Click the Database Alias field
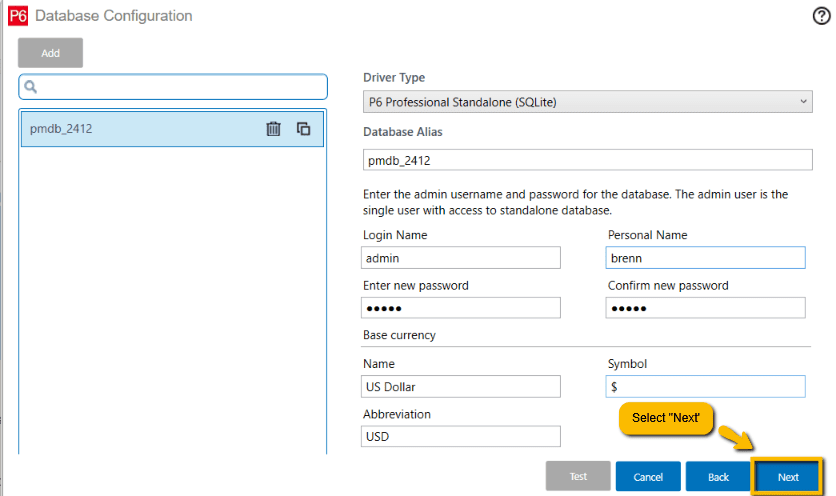This screenshot has width=836, height=496. coord(587,160)
